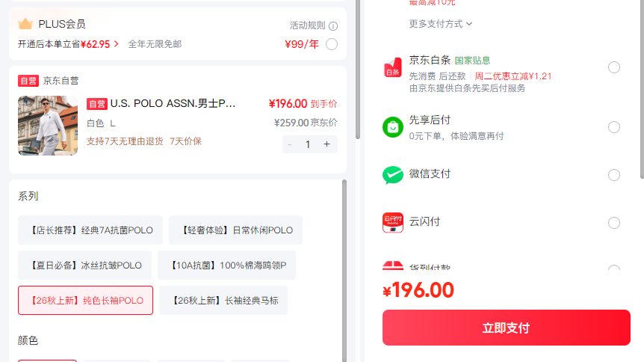644x362 pixels.
Task: Click the 先享后付 green bag icon
Action: click(x=393, y=127)
